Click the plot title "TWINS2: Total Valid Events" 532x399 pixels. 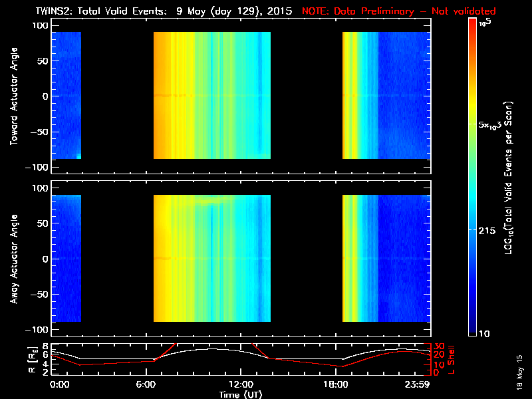tap(101, 11)
